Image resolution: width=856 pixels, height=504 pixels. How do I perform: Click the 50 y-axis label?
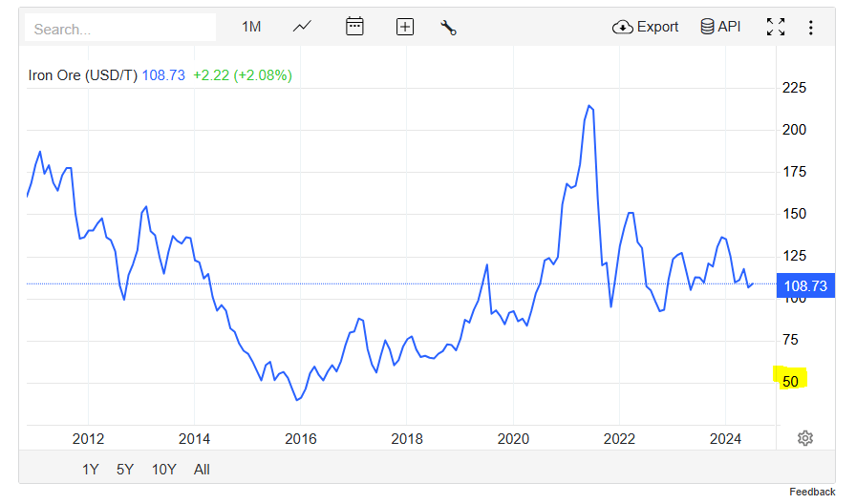click(790, 382)
